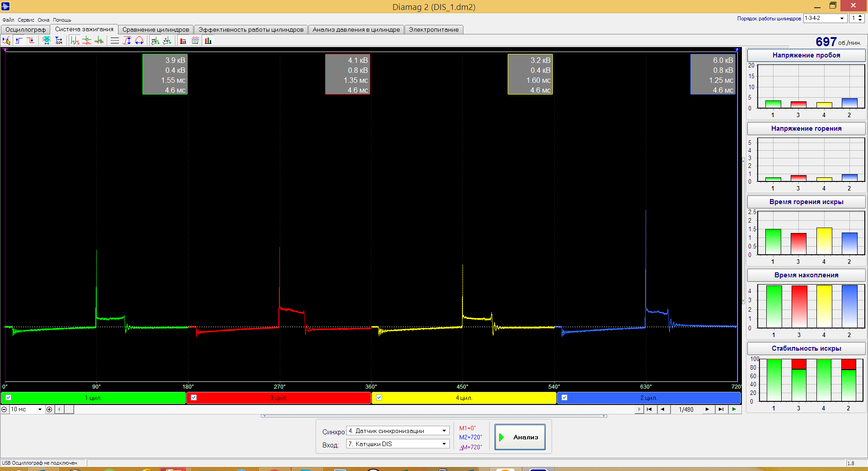Collapse bottom panel via right splitter arrow
Image resolution: width=868 pixels, height=471 pixels.
(604, 416)
